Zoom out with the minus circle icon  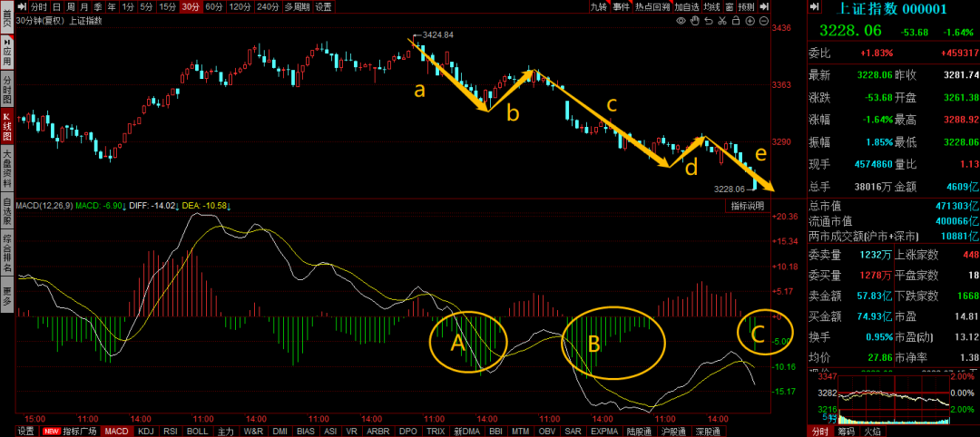tap(763, 21)
